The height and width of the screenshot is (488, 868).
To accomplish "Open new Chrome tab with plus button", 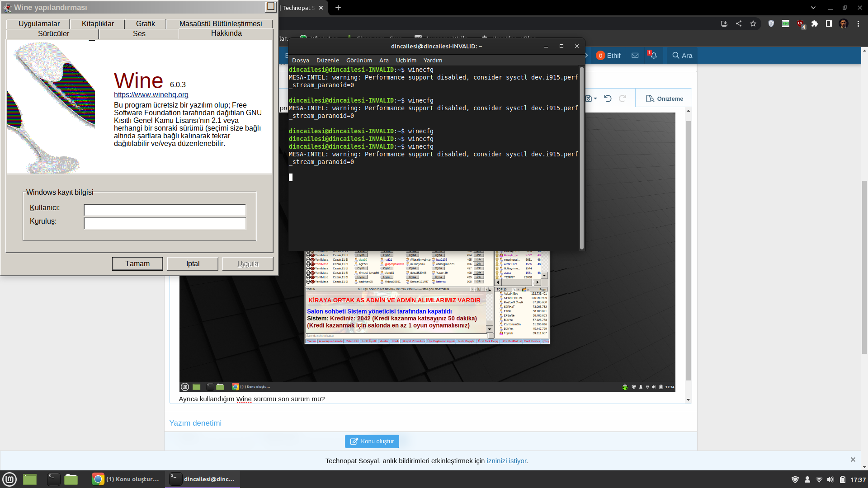I will (x=338, y=8).
